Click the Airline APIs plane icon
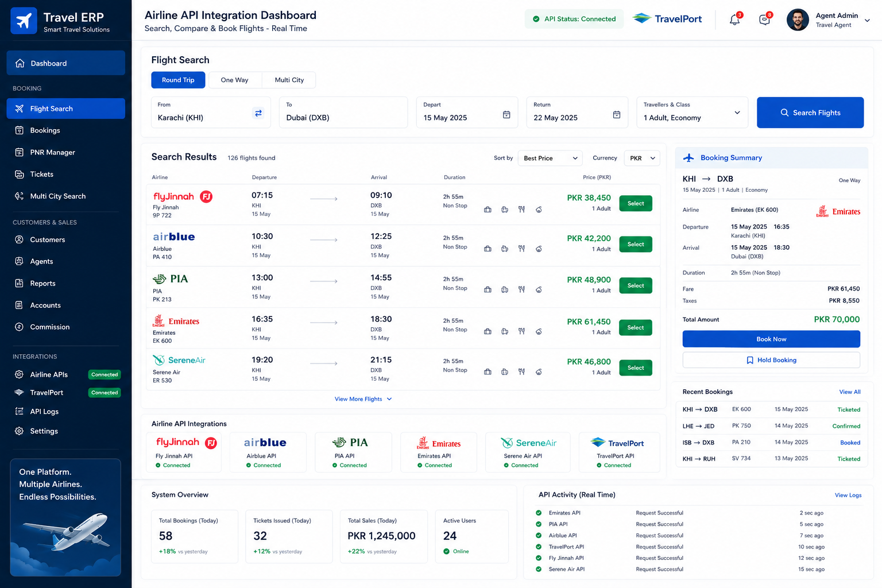This screenshot has width=882, height=588. 19,374
